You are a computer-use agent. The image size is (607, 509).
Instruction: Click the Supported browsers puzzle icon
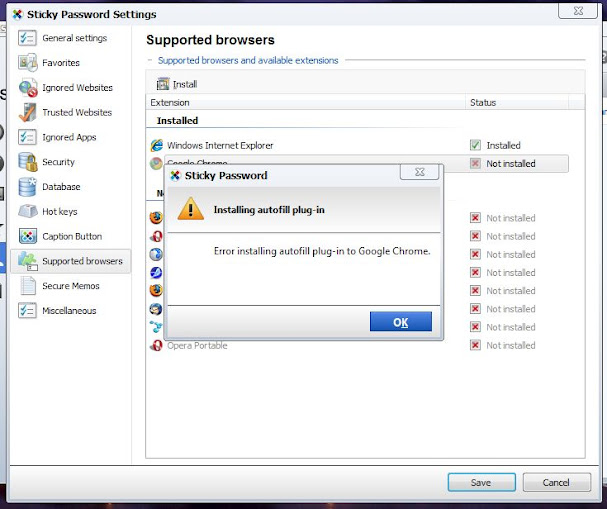(27, 261)
